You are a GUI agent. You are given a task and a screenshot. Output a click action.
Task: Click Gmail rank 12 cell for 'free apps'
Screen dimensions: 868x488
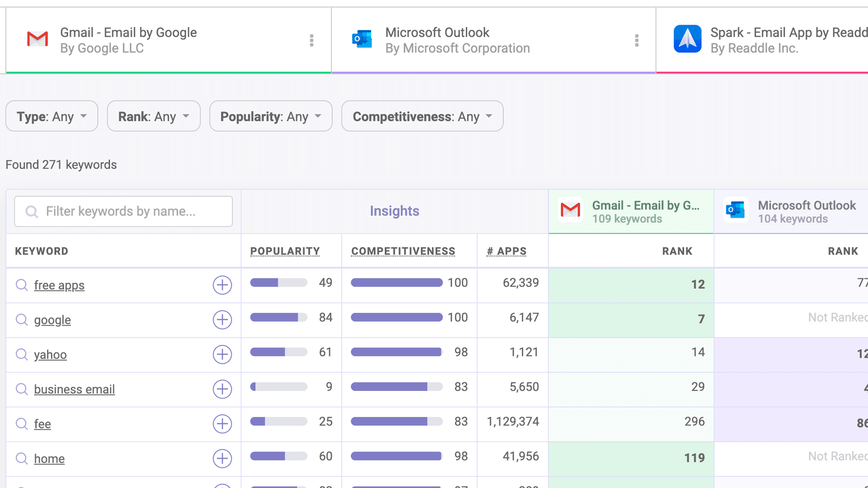[631, 285]
